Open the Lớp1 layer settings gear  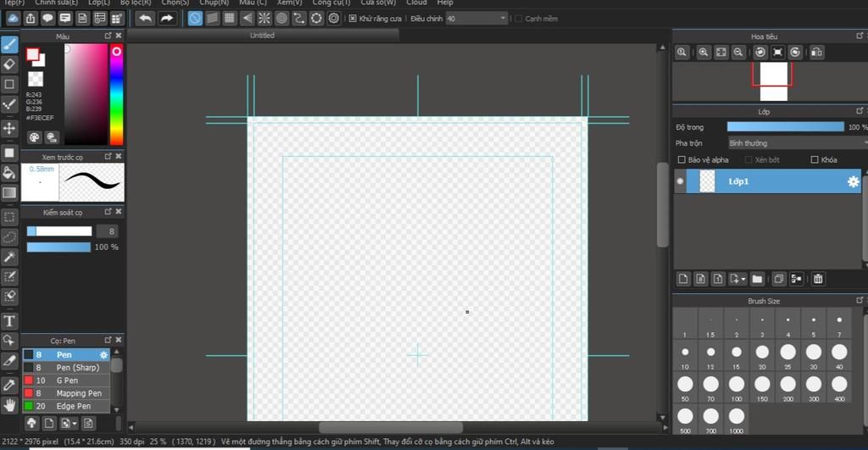pyautogui.click(x=853, y=181)
